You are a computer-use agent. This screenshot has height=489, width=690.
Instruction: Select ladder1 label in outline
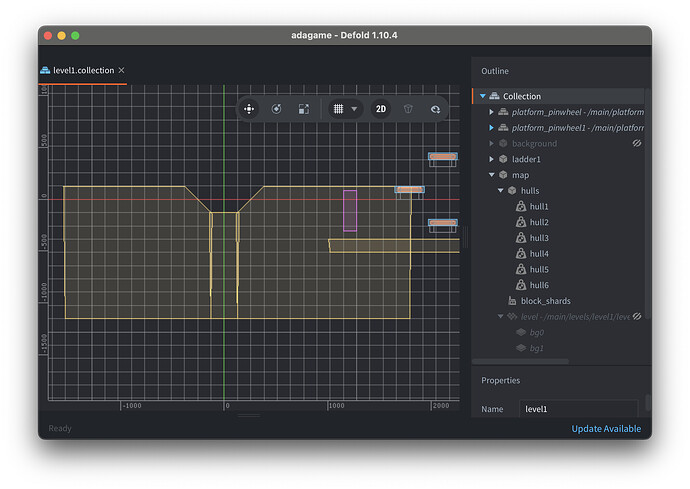[x=526, y=159]
